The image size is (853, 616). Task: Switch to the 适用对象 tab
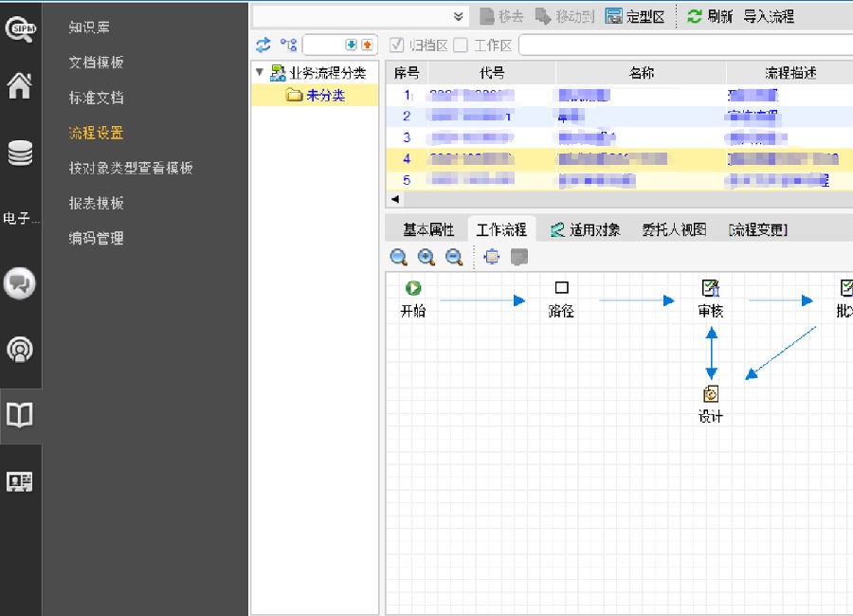click(585, 229)
